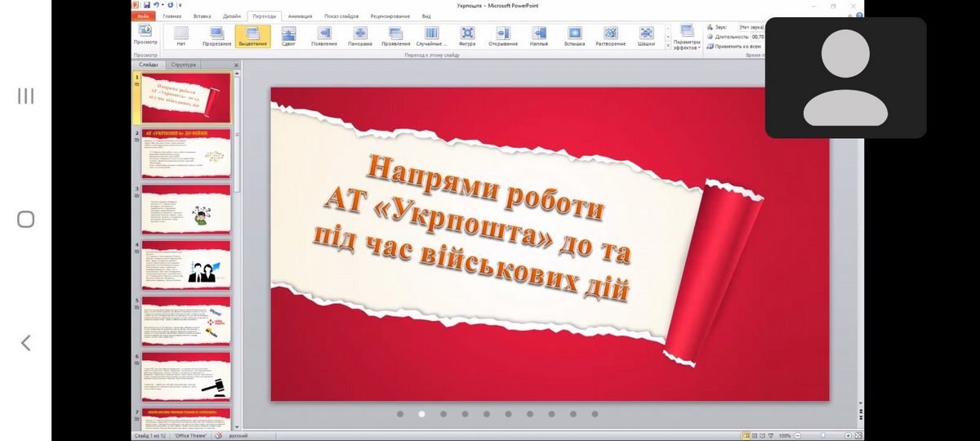
Task: Select the Нет (no transition) option
Action: [180, 36]
